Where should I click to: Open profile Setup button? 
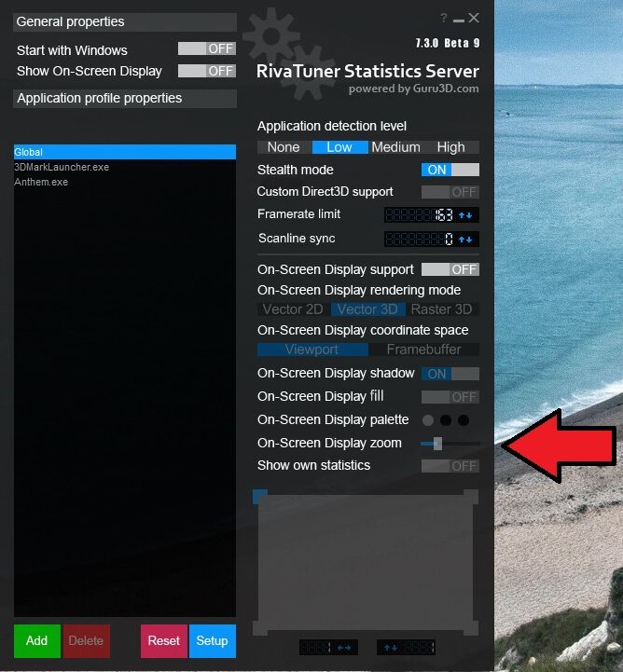[213, 640]
